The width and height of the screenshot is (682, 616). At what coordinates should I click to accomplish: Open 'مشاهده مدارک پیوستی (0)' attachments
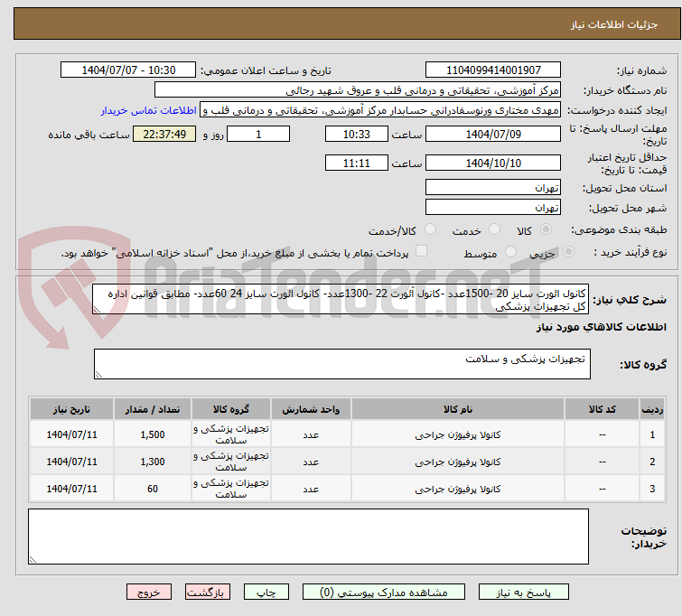pyautogui.click(x=387, y=593)
